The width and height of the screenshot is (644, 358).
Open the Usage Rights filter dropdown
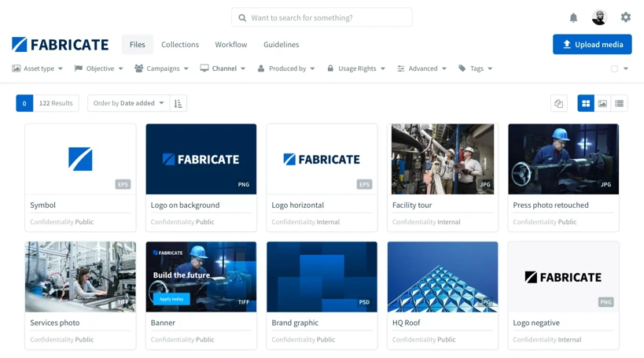pos(356,68)
